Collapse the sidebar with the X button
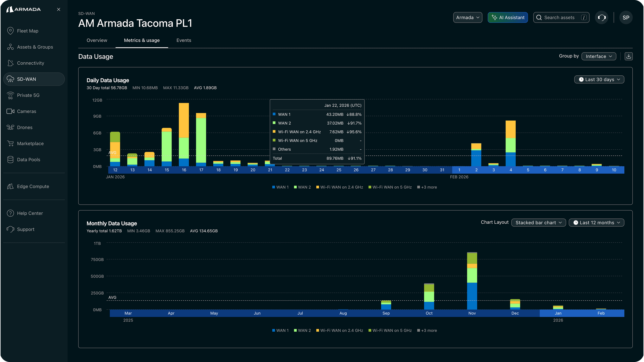 (58, 9)
